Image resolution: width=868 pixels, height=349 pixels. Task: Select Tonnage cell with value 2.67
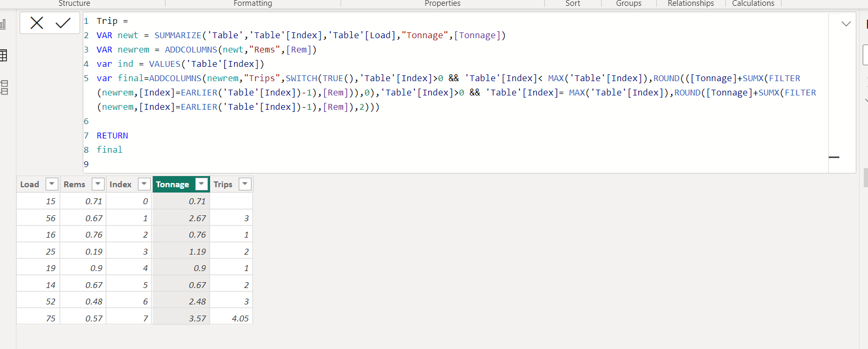click(181, 218)
